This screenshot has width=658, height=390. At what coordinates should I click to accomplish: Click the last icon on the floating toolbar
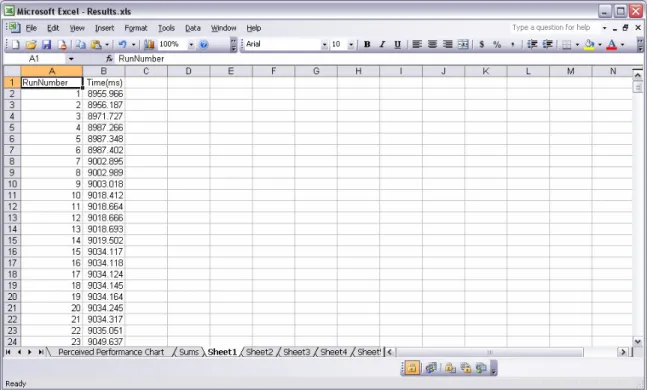coord(481,368)
